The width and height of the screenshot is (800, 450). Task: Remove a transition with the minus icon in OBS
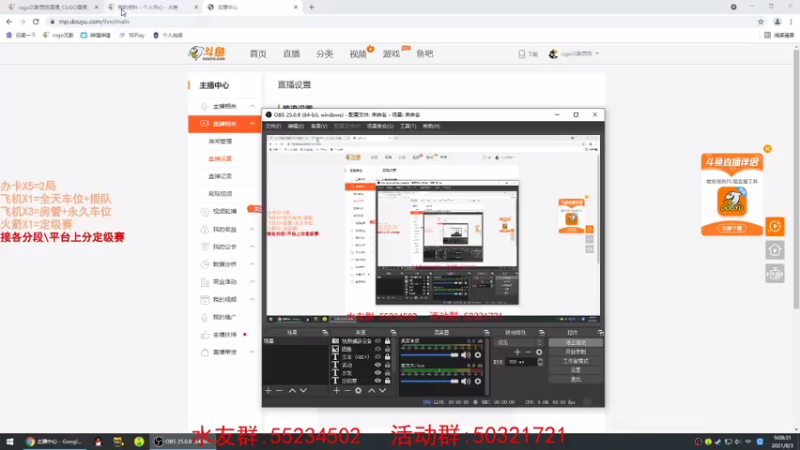(528, 352)
